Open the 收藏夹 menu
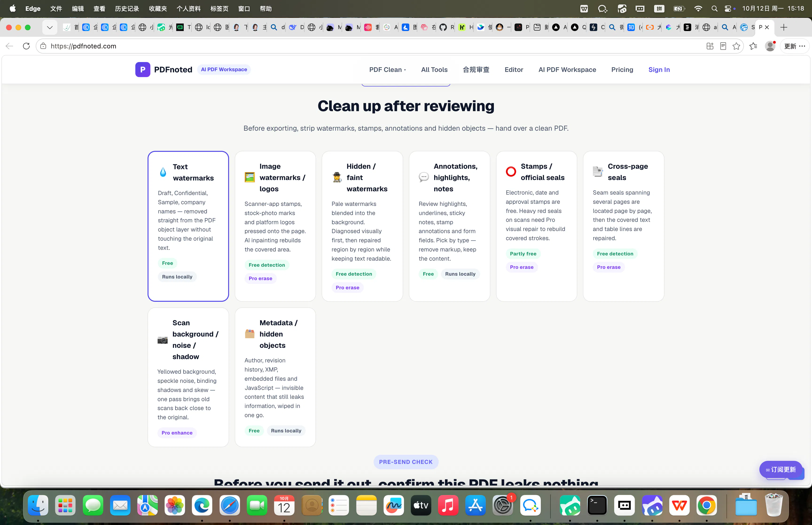 click(x=158, y=8)
